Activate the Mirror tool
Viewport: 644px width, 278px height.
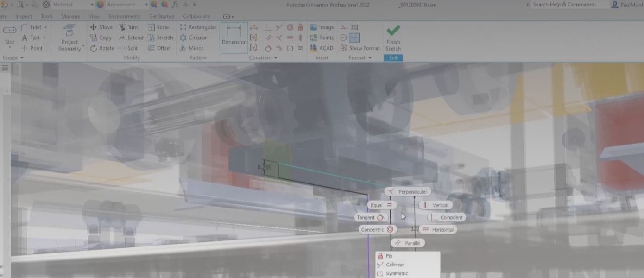pos(192,48)
